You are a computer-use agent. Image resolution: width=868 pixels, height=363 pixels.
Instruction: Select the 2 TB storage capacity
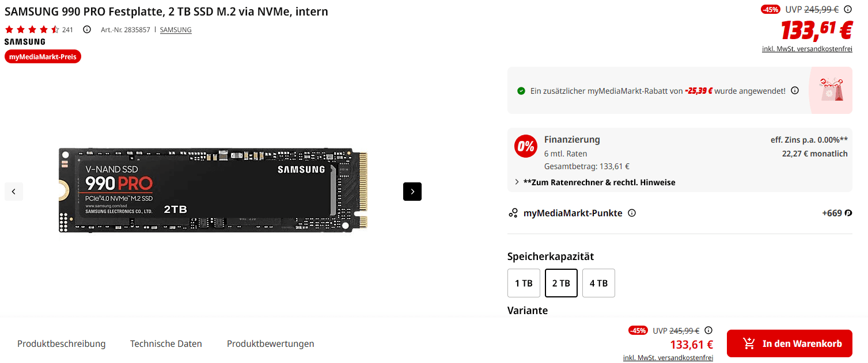point(561,283)
